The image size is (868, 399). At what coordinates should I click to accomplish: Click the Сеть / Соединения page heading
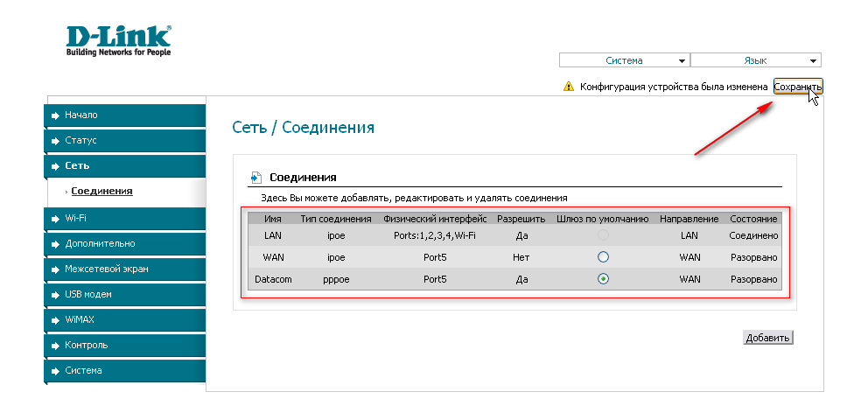304,128
